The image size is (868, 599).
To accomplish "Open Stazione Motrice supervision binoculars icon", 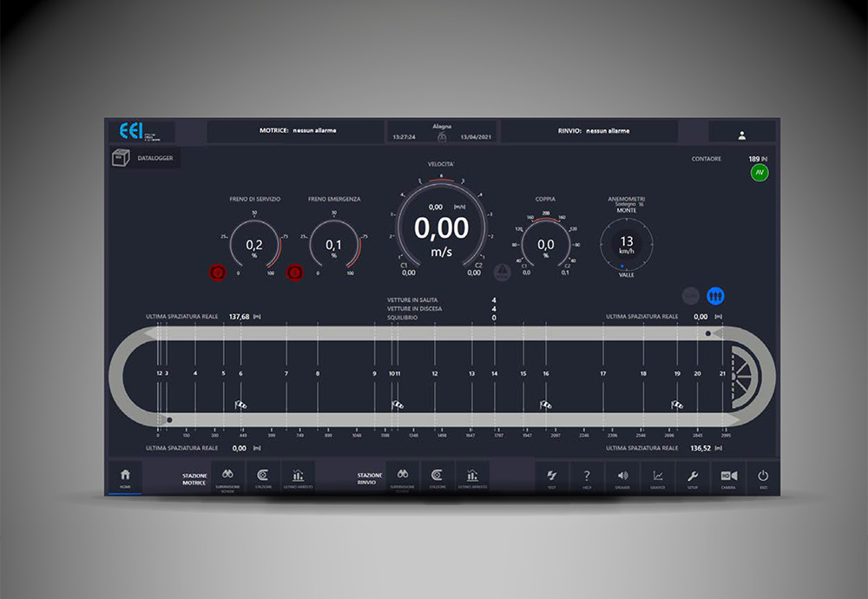I will (229, 477).
